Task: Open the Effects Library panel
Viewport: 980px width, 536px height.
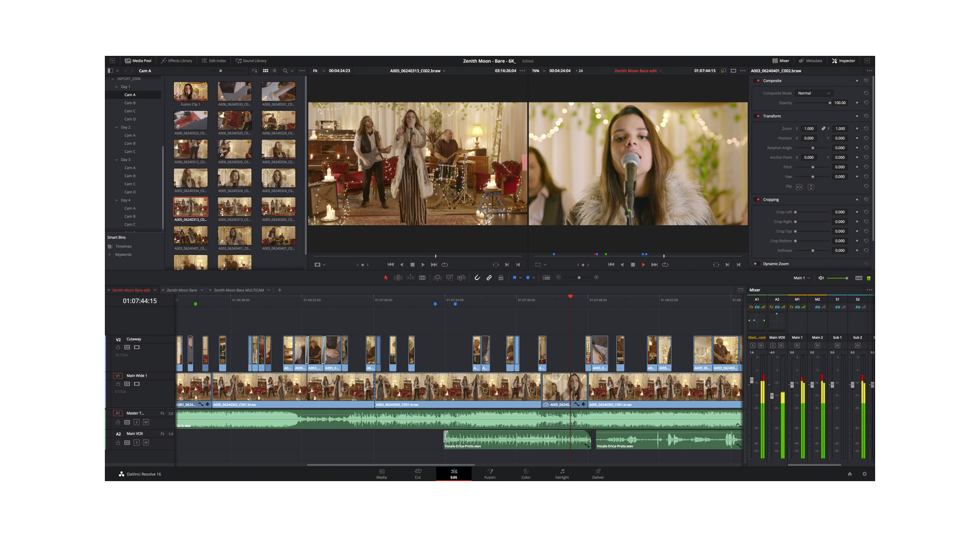Action: coord(177,61)
